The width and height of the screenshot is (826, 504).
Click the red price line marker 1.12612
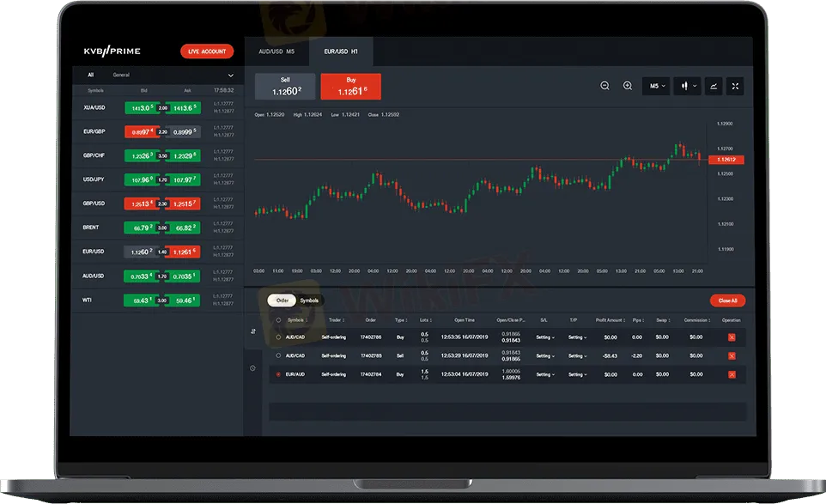728,160
